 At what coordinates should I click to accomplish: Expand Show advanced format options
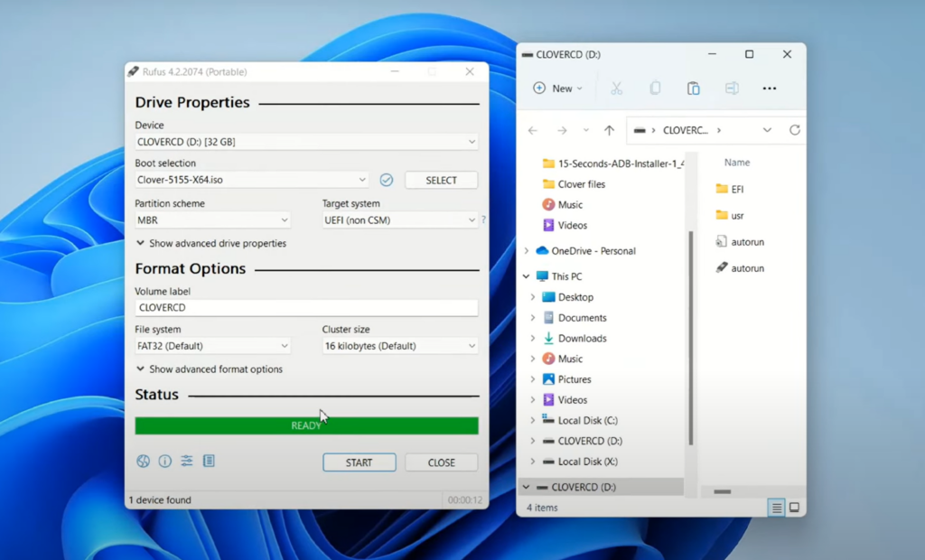click(x=210, y=369)
